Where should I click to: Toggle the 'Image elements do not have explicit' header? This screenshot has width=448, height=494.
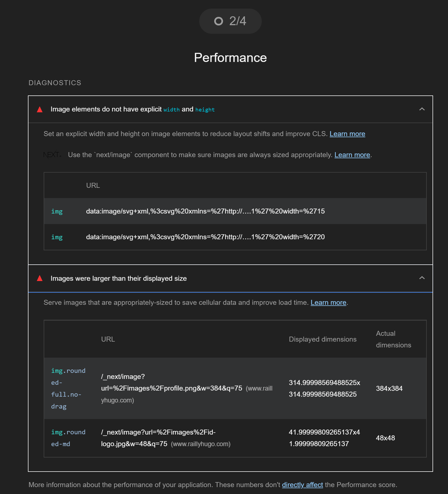[133, 110]
